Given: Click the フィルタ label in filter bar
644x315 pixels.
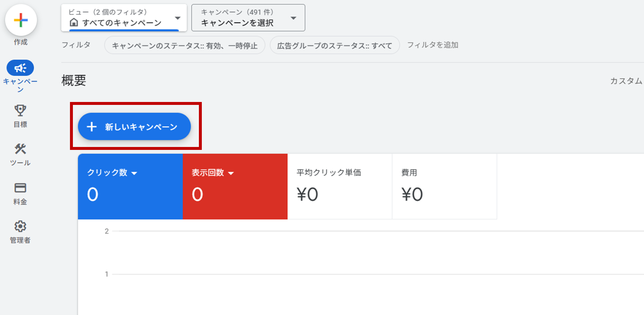Looking at the screenshot, I should [x=76, y=45].
